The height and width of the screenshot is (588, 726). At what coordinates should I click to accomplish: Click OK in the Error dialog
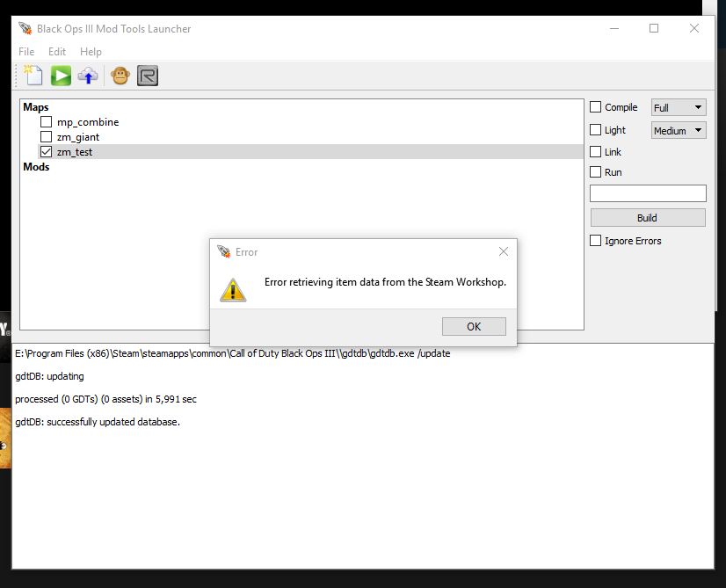tap(474, 326)
